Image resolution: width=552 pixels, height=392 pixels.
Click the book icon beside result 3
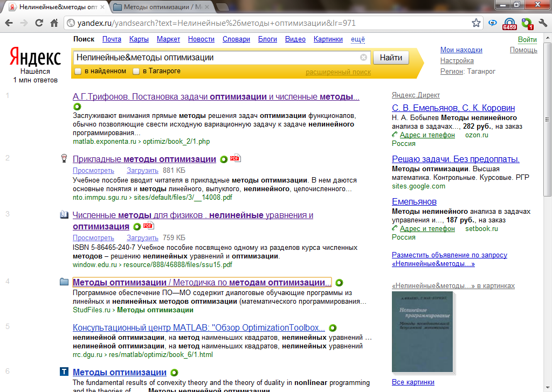coord(64,214)
